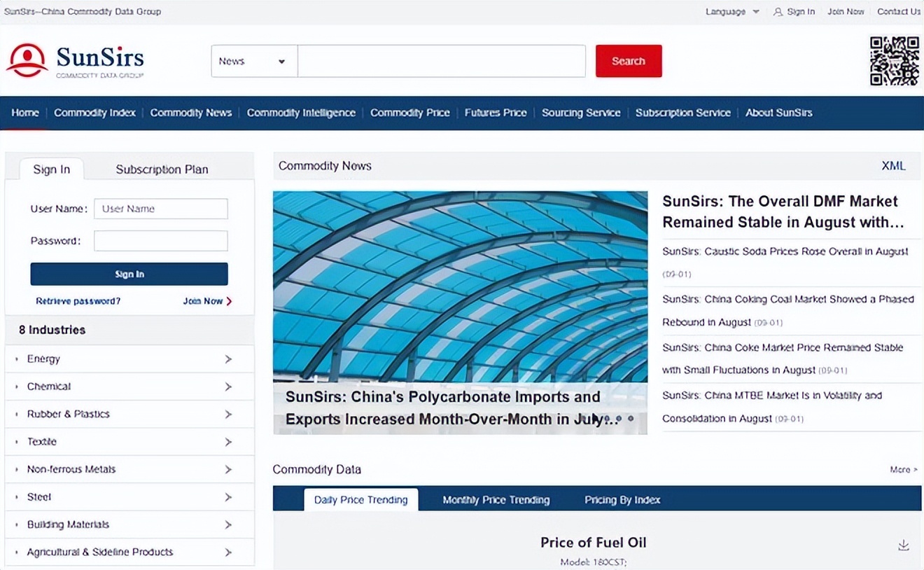Open the News search category dropdown
Screen dimensions: 924x570
click(255, 62)
